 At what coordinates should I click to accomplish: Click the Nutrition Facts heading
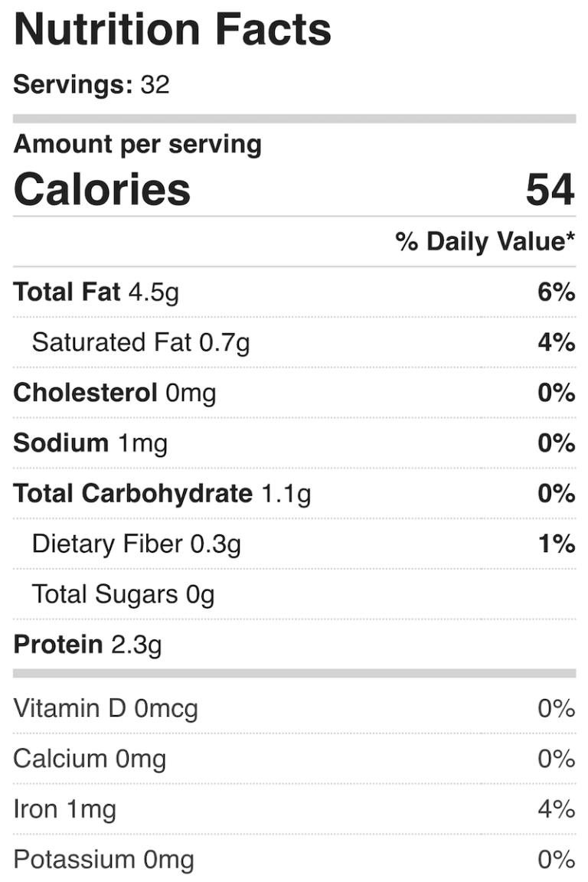(172, 31)
